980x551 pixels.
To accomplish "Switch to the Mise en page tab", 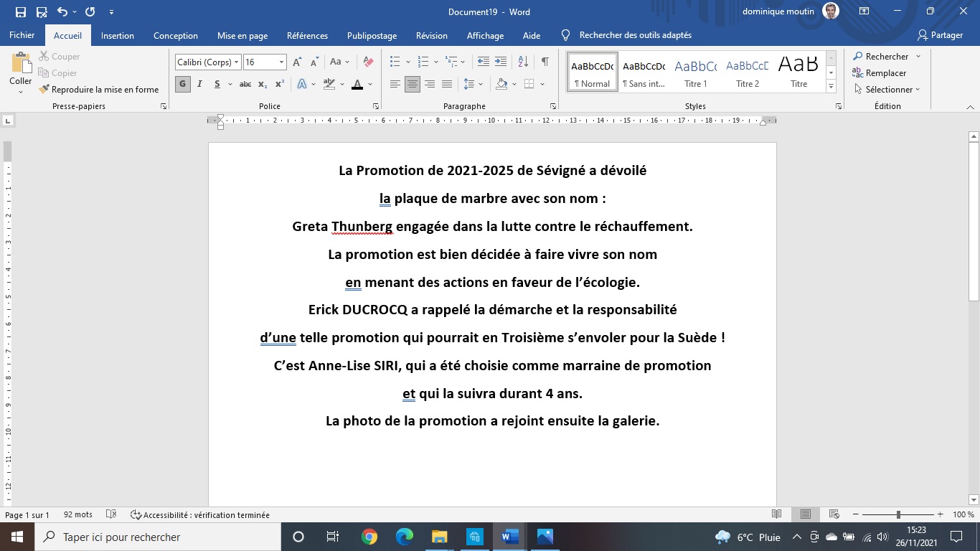I will coord(242,35).
